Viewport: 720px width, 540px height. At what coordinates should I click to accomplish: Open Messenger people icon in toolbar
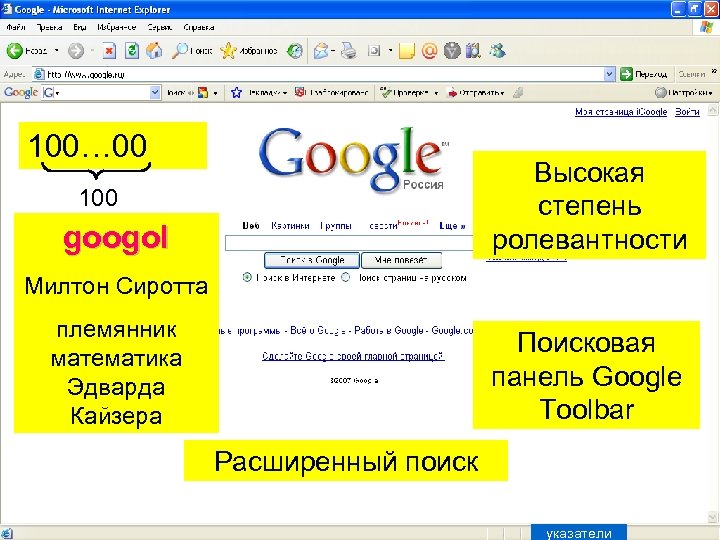pos(497,51)
